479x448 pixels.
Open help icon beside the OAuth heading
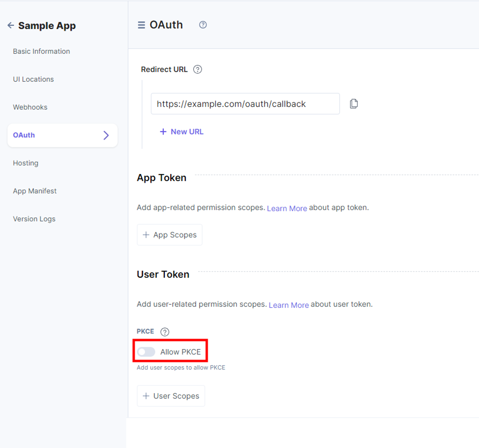(203, 25)
